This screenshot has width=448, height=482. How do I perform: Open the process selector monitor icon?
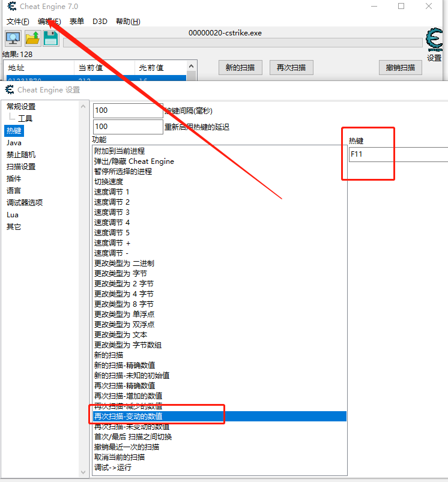coord(13,38)
